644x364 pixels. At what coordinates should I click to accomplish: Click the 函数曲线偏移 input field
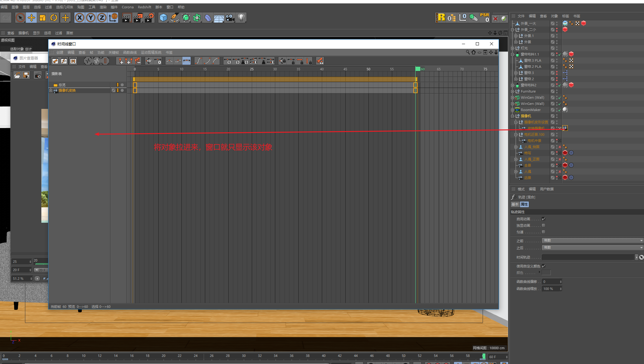pos(551,282)
